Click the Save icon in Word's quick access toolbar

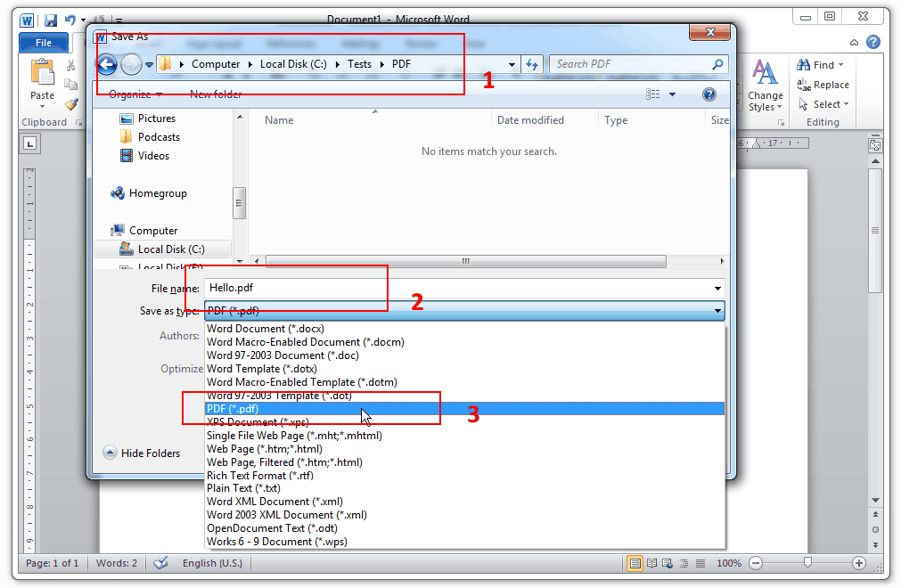[x=51, y=21]
